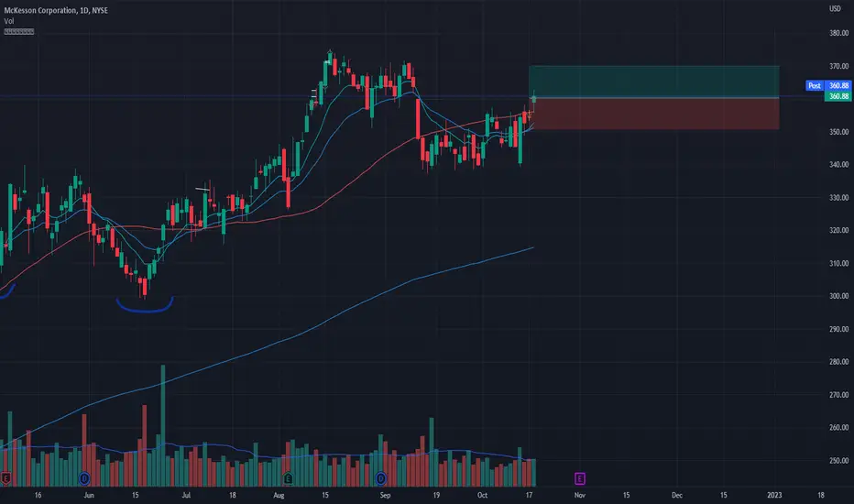
Task: Open the dividend marker near Jun
Action: click(x=84, y=478)
